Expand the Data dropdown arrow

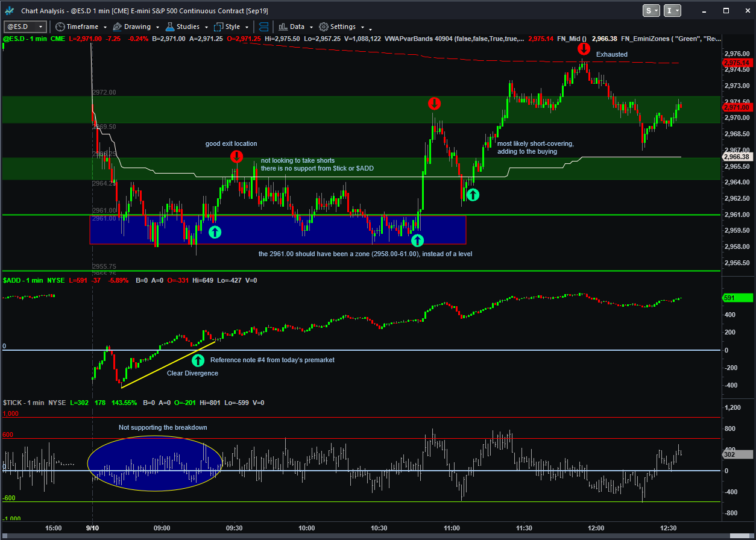click(312, 27)
